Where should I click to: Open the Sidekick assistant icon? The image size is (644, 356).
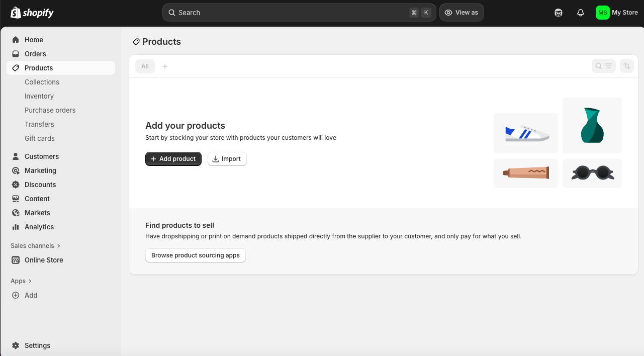click(559, 13)
